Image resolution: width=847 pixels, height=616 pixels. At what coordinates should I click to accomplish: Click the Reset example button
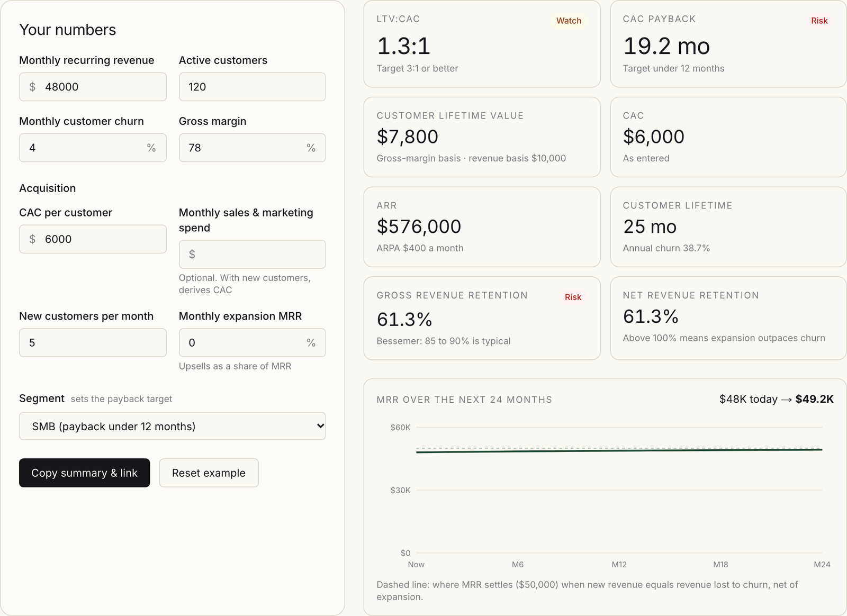pos(209,473)
